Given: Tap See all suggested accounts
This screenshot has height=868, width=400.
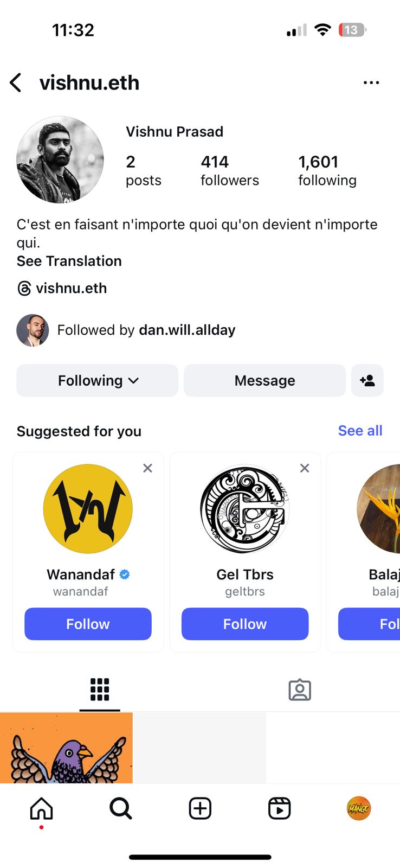Looking at the screenshot, I should coord(360,431).
